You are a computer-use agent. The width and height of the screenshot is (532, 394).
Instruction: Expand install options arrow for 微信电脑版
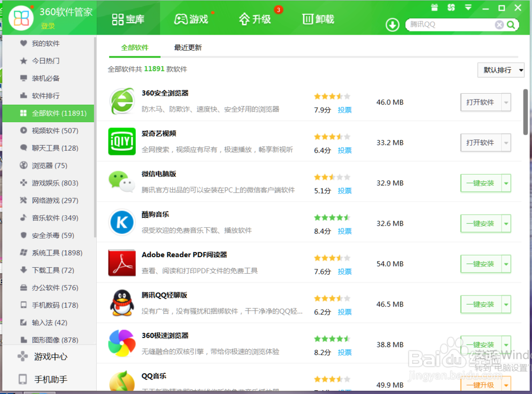506,183
